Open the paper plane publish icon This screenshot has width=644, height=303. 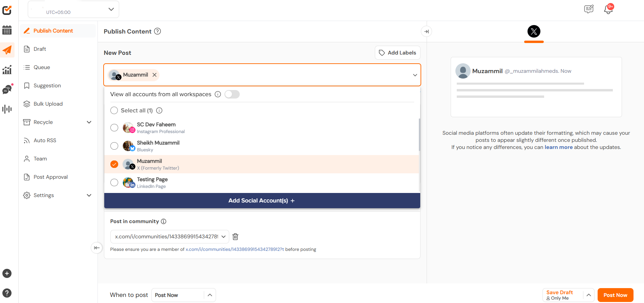(x=7, y=50)
